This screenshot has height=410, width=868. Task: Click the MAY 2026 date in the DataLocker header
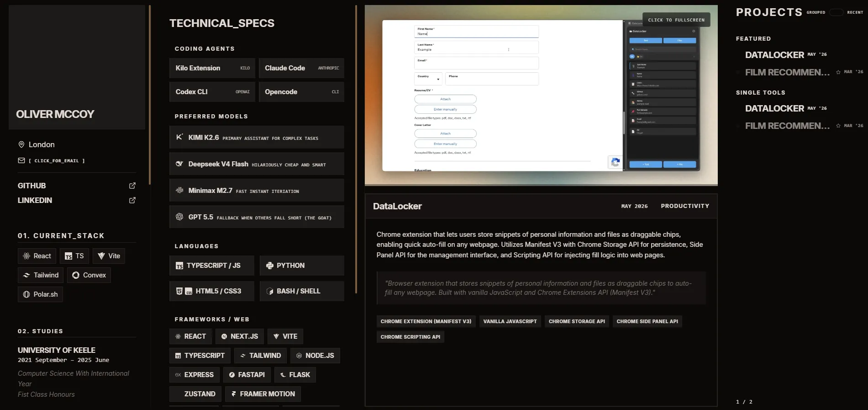click(x=634, y=206)
